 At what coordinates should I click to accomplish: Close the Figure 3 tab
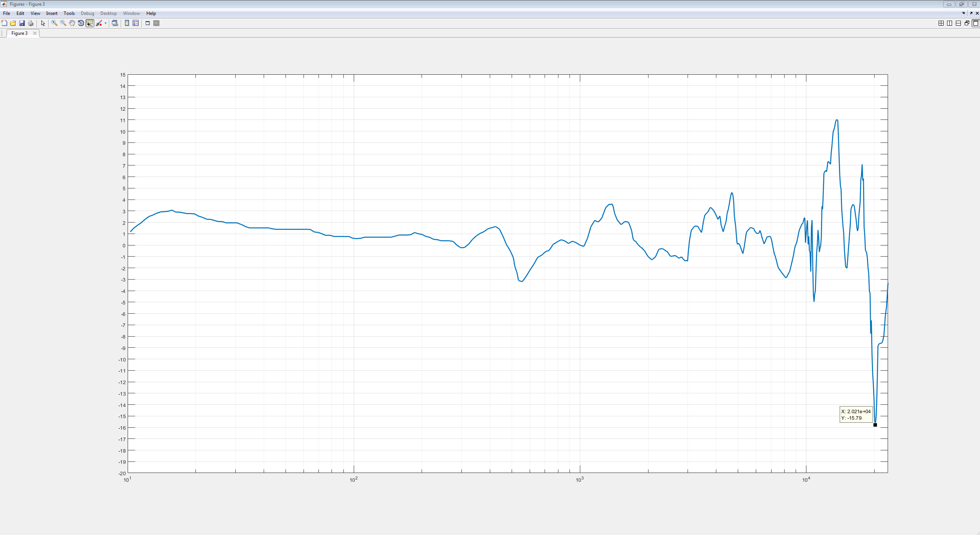35,33
